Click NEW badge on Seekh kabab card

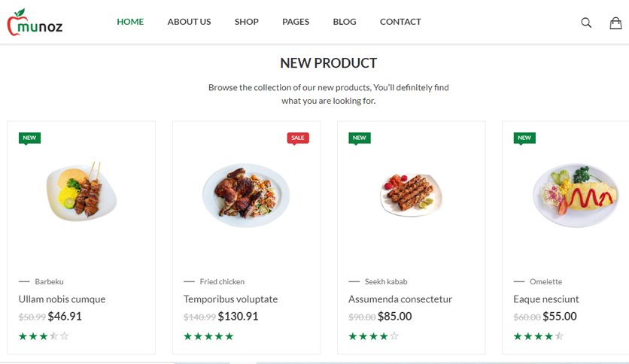(x=360, y=138)
